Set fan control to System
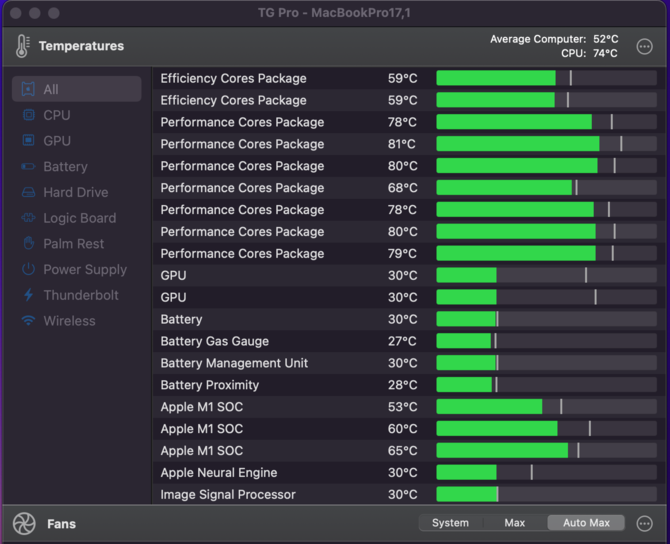The image size is (670, 544). (x=450, y=523)
